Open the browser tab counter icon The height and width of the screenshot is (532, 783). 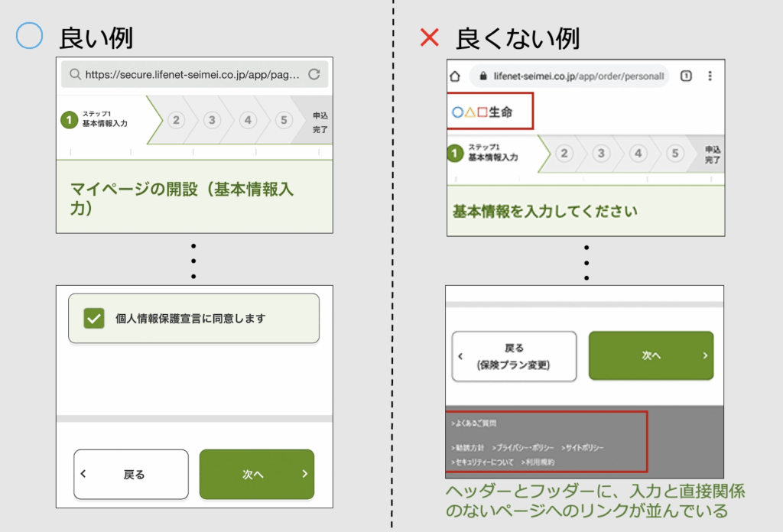pyautogui.click(x=686, y=76)
